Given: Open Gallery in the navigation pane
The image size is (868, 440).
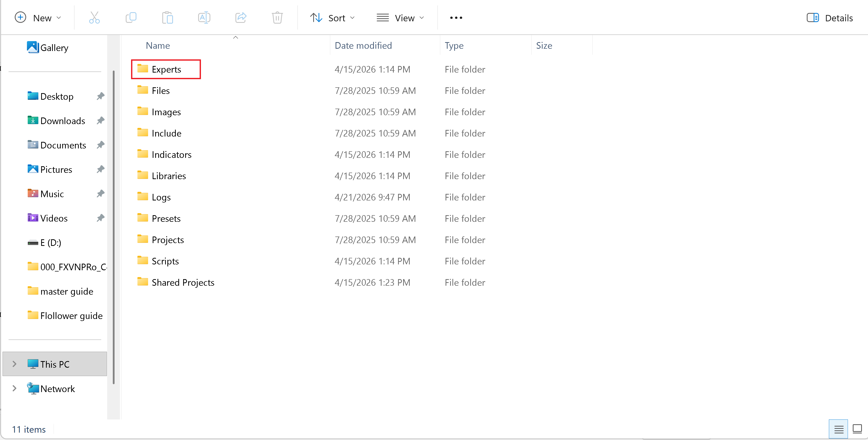Looking at the screenshot, I should [48, 47].
